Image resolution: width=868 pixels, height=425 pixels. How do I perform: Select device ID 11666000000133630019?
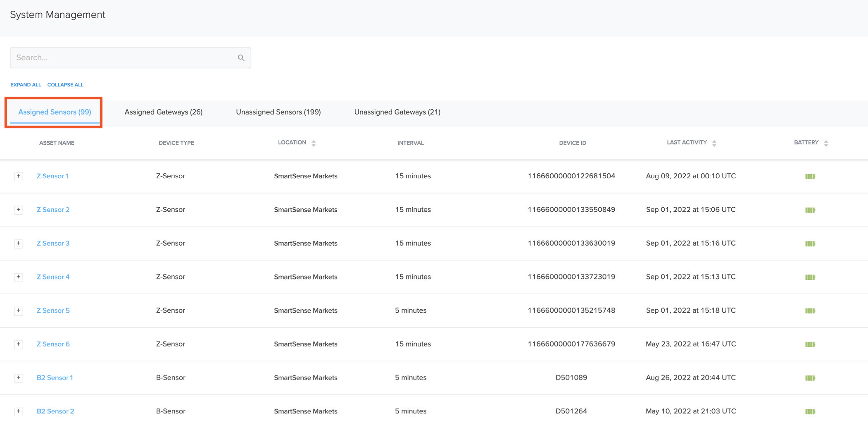pos(571,243)
